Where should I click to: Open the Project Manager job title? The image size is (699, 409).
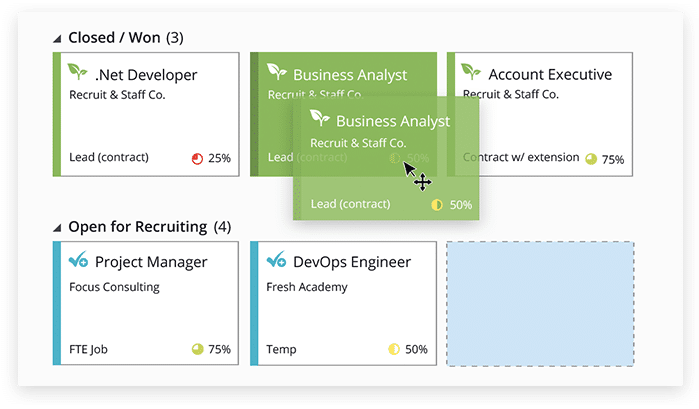151,262
